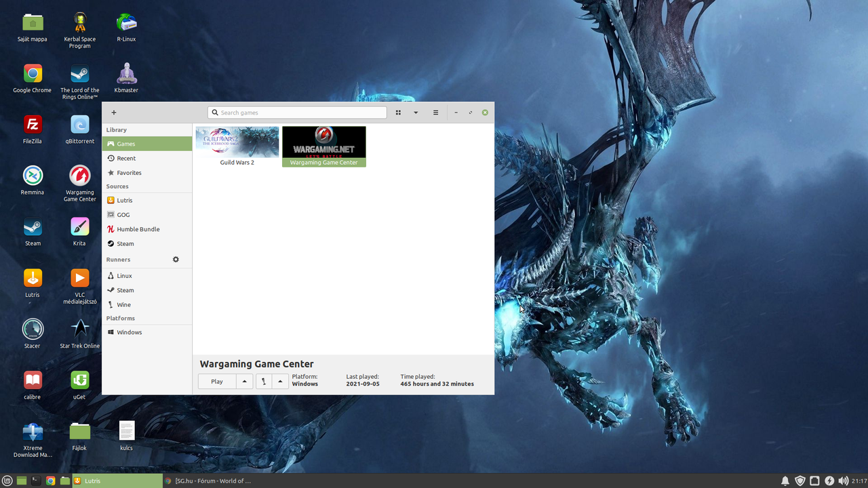Open Steam desktop icon
Image resolution: width=868 pixels, height=488 pixels.
33,227
